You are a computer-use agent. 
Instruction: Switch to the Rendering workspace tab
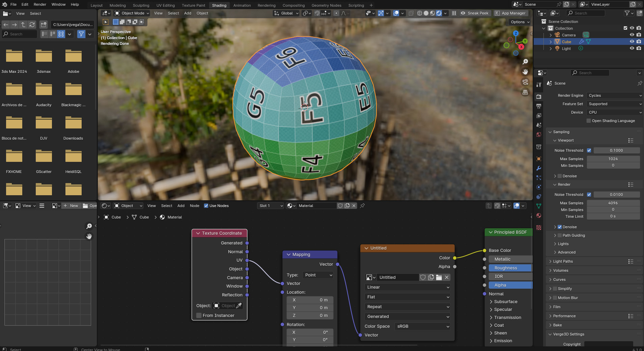click(x=267, y=5)
